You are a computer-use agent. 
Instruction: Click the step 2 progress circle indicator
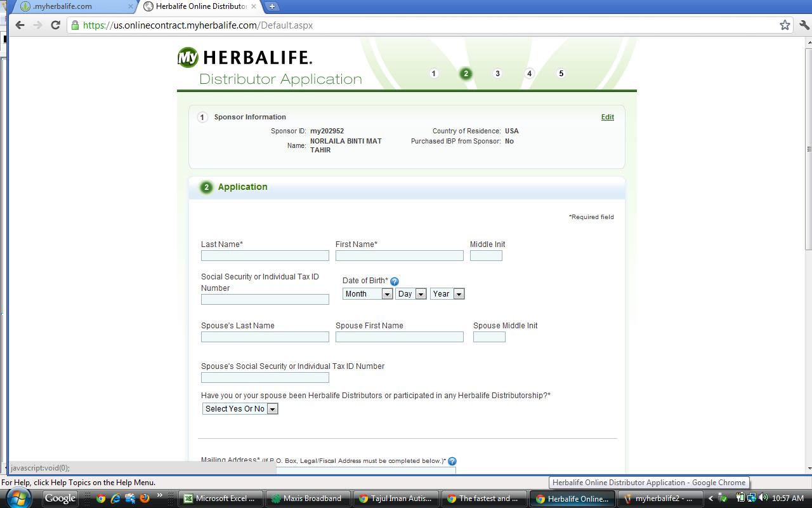point(466,73)
